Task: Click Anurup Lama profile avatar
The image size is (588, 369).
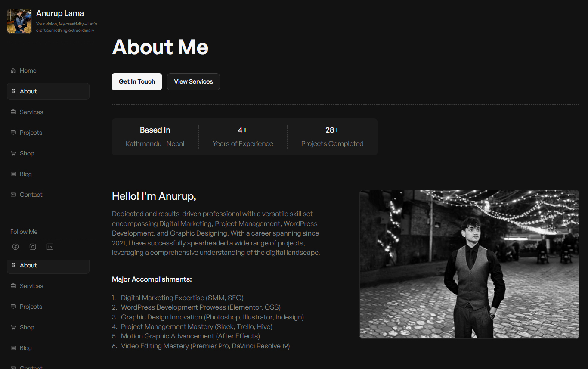Action: click(19, 21)
